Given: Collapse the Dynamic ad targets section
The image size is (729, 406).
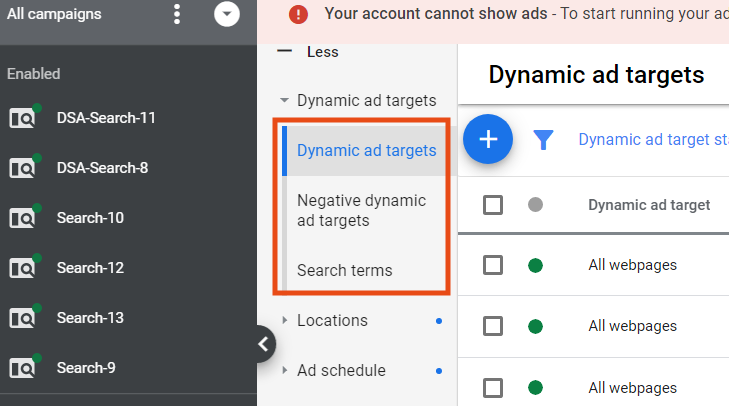Looking at the screenshot, I should pos(285,101).
